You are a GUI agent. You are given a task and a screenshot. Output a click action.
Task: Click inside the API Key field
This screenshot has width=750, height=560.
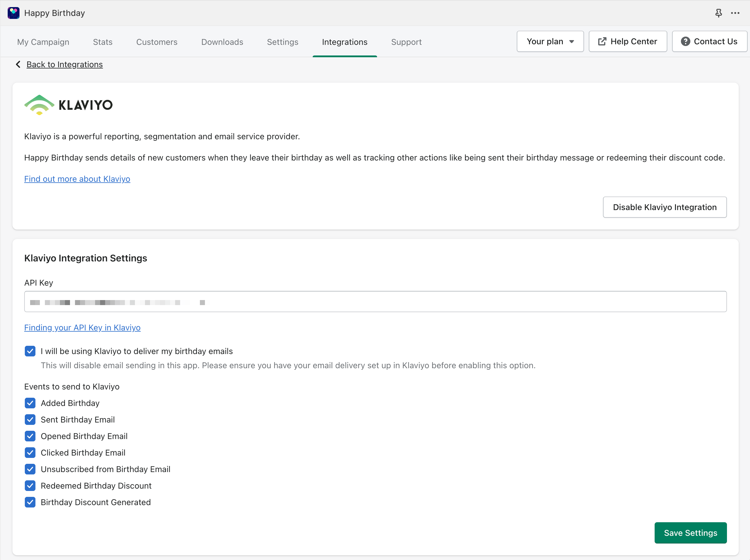coord(373,302)
